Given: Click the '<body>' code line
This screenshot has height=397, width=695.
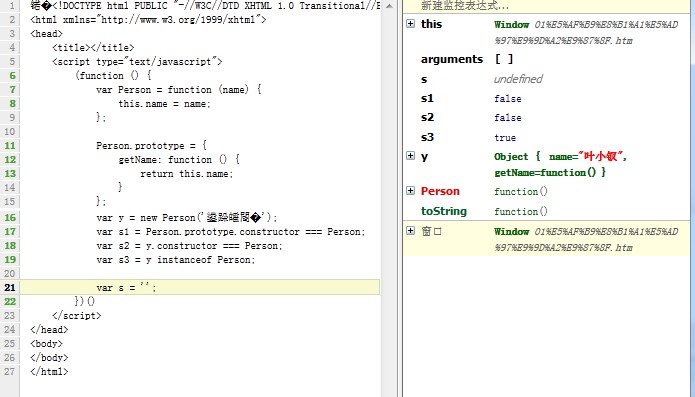Looking at the screenshot, I should pos(47,344).
